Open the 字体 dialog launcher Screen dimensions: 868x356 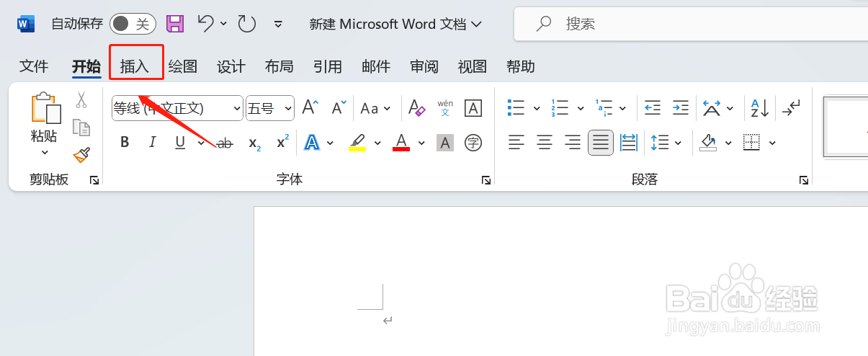click(x=486, y=180)
